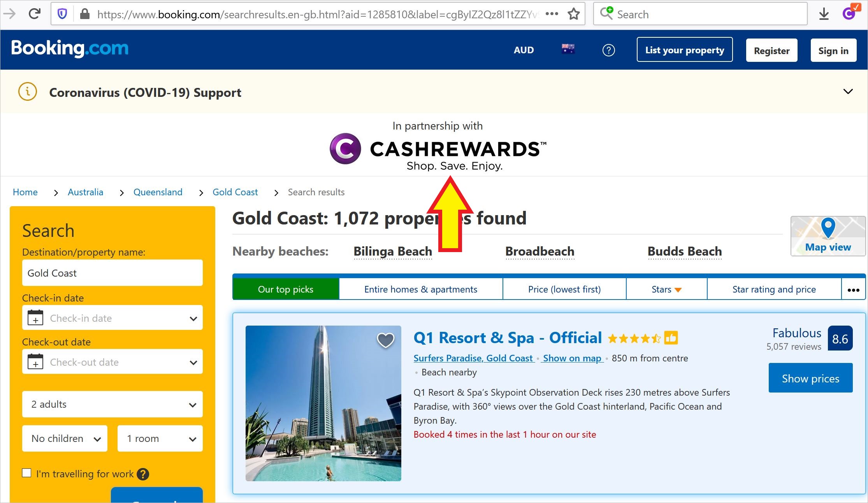Open the Check-in date dropdown

click(x=112, y=318)
